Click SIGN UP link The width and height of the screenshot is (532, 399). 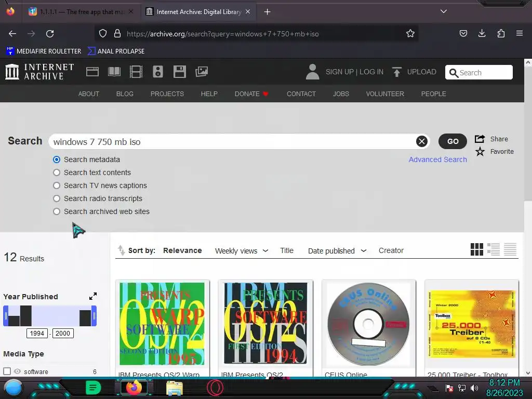pyautogui.click(x=340, y=72)
